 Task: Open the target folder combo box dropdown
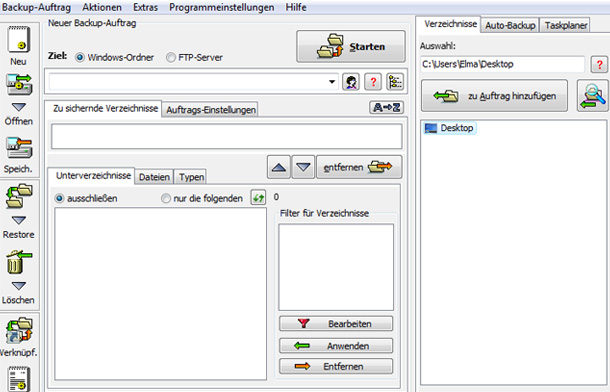coord(332,82)
